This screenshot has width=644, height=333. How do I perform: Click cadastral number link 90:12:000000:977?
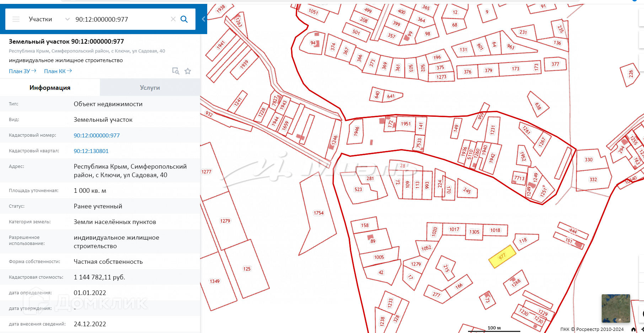point(97,135)
